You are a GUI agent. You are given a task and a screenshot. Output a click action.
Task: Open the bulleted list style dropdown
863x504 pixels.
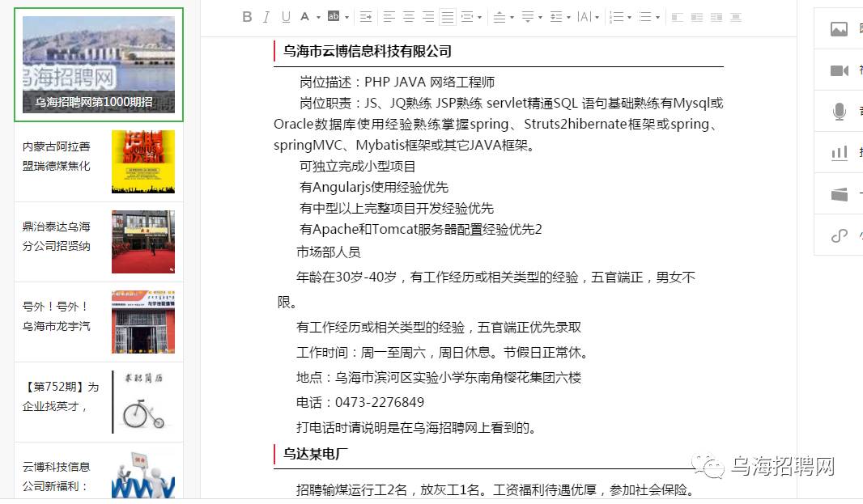(x=657, y=18)
